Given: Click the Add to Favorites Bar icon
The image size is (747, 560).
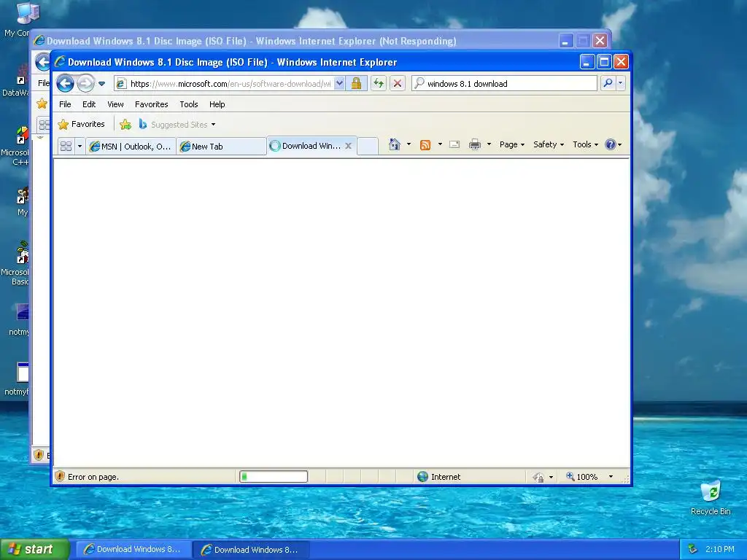Looking at the screenshot, I should 125,125.
